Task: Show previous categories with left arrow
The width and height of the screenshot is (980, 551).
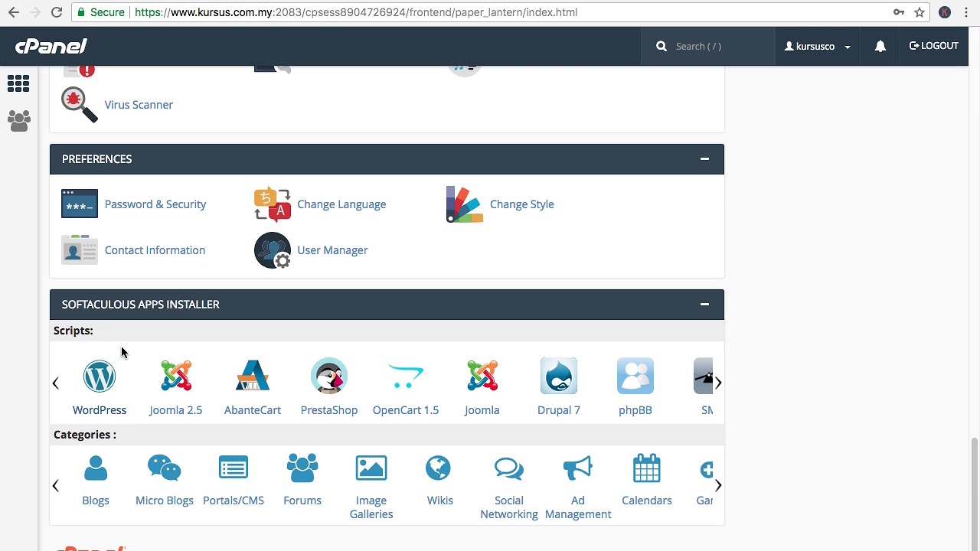Action: pos(55,485)
